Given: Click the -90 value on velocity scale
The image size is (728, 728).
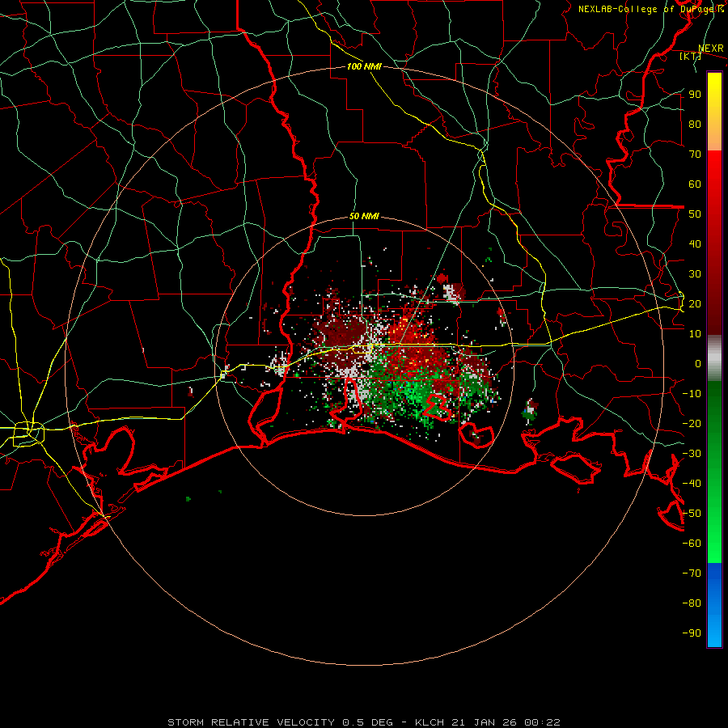Looking at the screenshot, I should [692, 633].
